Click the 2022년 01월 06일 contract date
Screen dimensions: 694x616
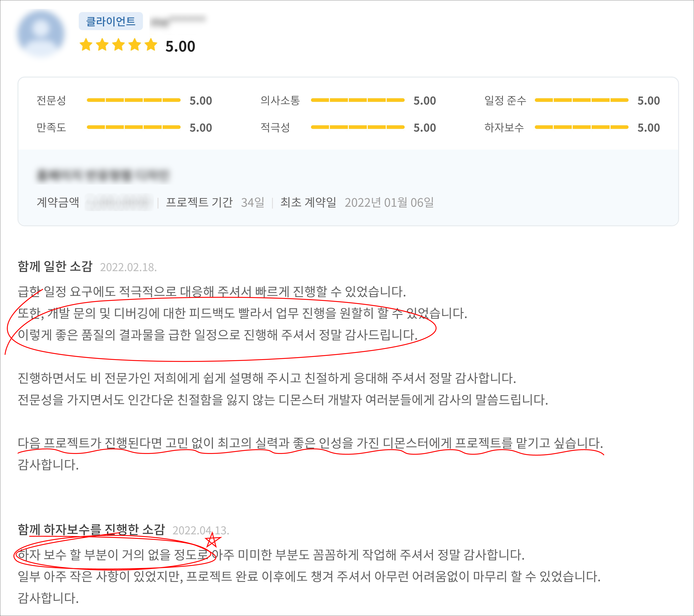tap(389, 202)
